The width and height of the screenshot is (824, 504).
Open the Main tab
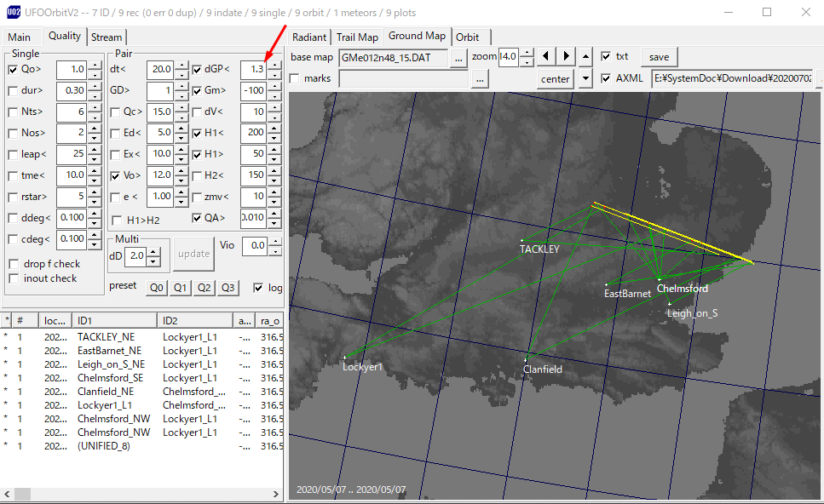(19, 37)
